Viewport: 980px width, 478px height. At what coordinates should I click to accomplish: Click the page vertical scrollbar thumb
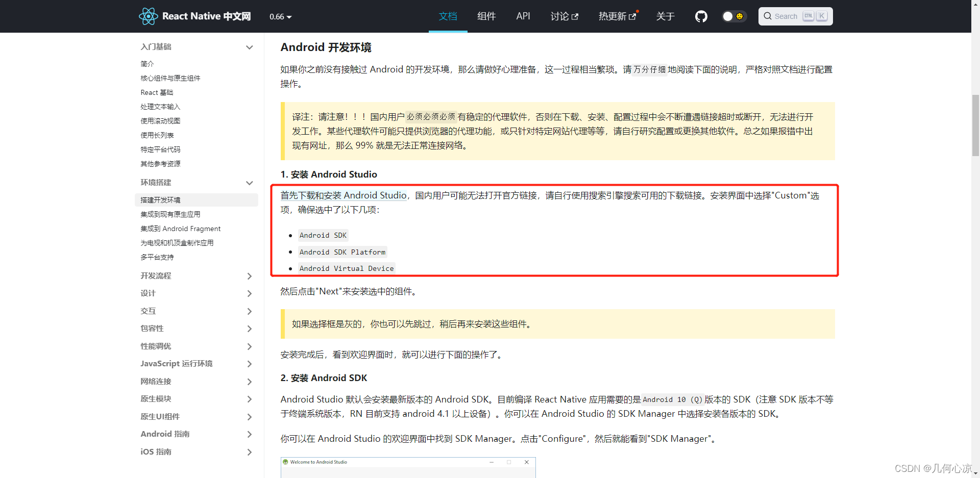(x=975, y=125)
